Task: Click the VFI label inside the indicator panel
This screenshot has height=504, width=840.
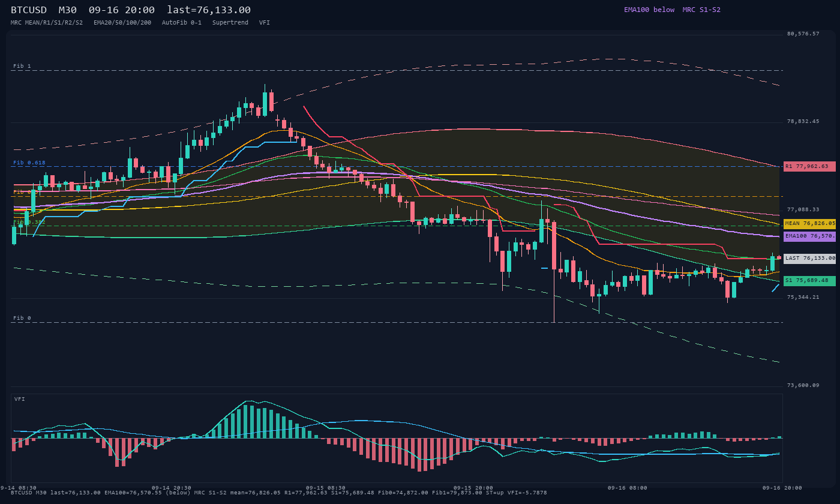Action: (x=20, y=399)
